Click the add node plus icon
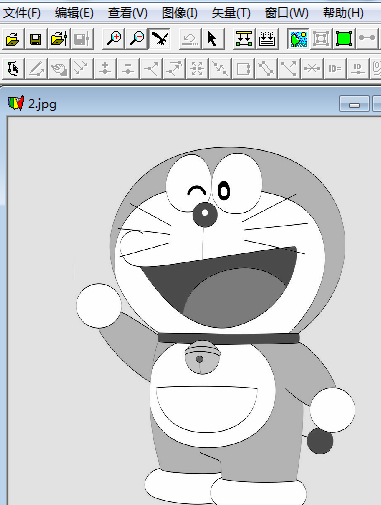Image resolution: width=381 pixels, height=505 pixels. [x=105, y=69]
